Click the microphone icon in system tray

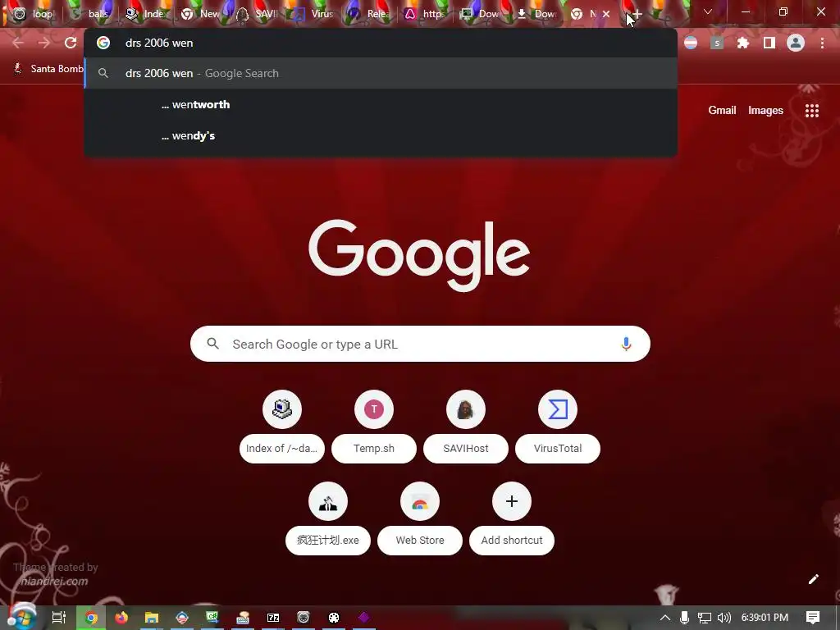(684, 618)
